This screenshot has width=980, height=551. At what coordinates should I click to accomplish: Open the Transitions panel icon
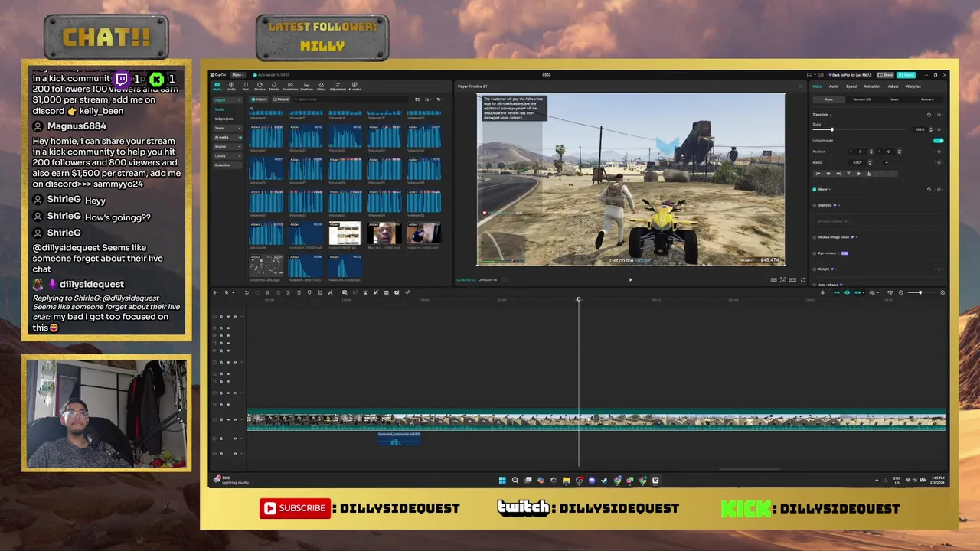[x=290, y=85]
